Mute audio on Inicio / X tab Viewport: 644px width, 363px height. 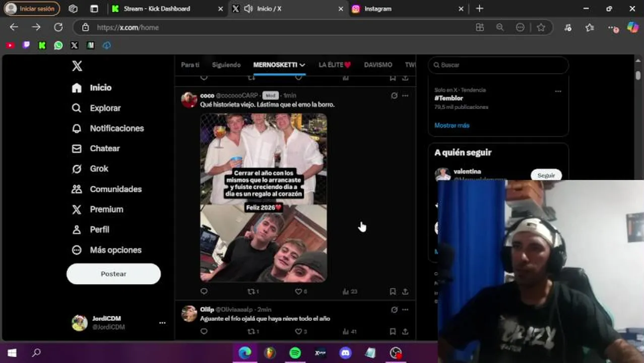[248, 9]
